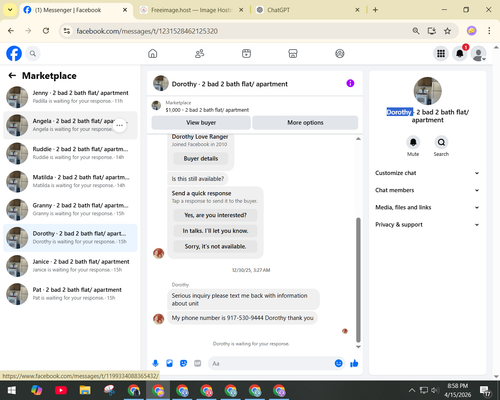Show hidden system tray icons
500x400 pixels.
click(x=412, y=390)
